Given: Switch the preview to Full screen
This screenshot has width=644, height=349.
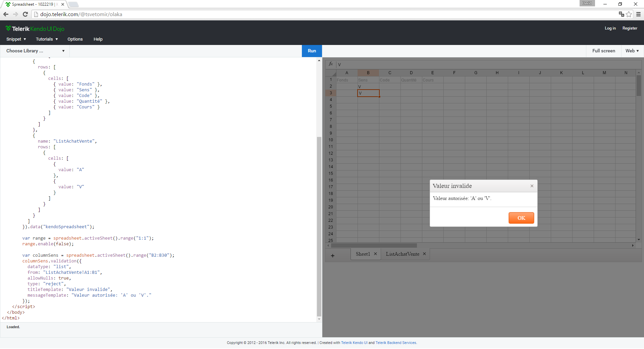Looking at the screenshot, I should 603,51.
